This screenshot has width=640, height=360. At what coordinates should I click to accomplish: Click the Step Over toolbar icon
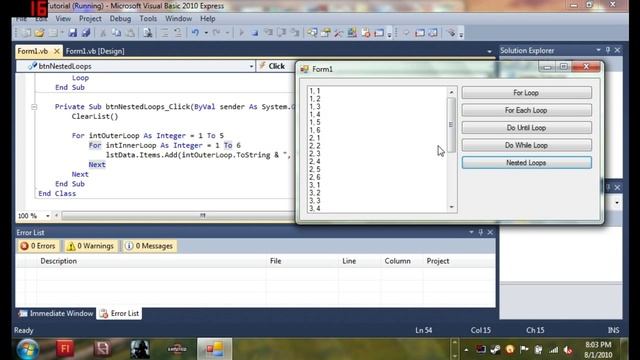[282, 33]
